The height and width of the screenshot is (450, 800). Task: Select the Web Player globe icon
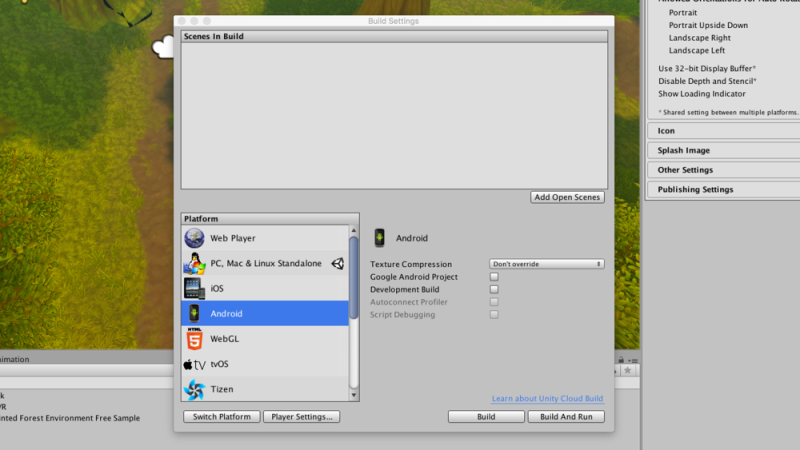tap(194, 239)
